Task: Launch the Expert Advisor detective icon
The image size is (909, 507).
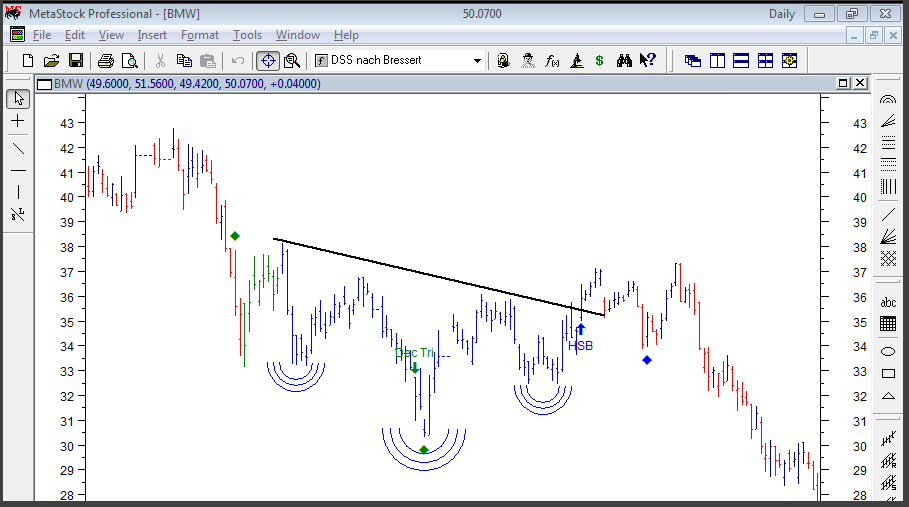Action: click(x=528, y=60)
